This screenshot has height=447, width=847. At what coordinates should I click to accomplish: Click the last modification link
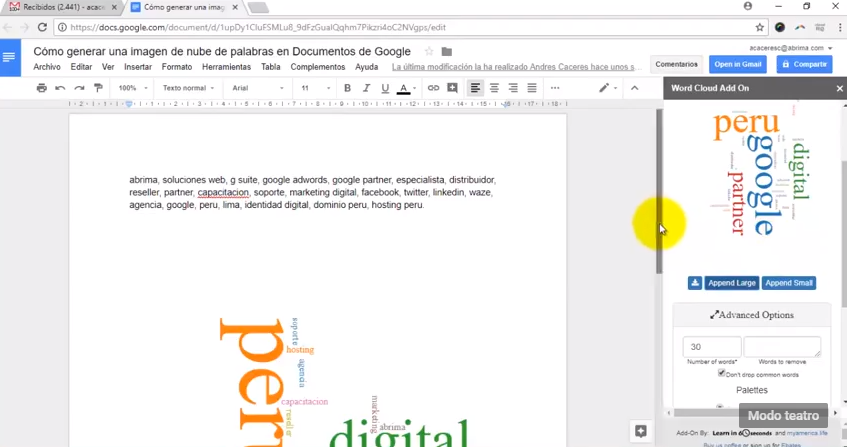(517, 67)
